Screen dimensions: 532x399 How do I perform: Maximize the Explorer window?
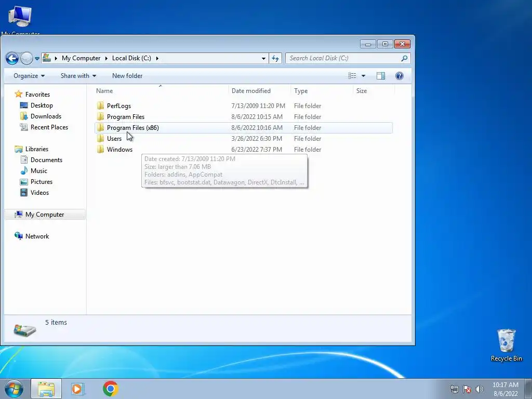(385, 44)
